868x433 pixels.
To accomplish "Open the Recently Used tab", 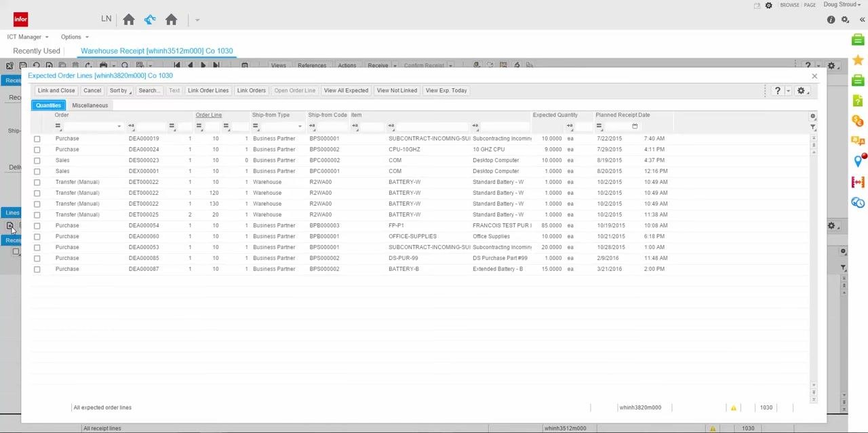I will tap(37, 51).
